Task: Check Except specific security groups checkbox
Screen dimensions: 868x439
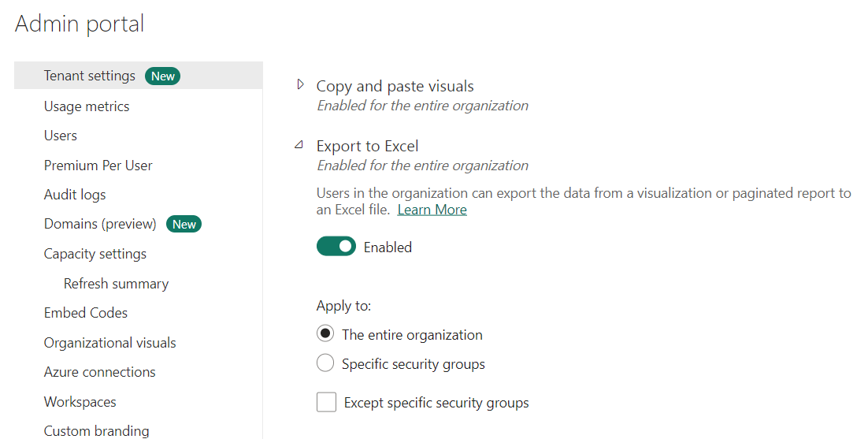Action: (327, 402)
